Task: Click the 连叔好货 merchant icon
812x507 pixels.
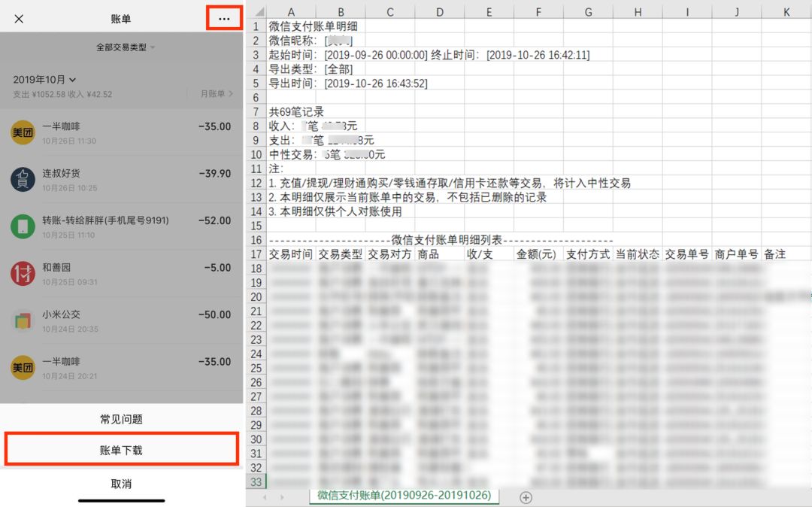Action: coord(23,180)
